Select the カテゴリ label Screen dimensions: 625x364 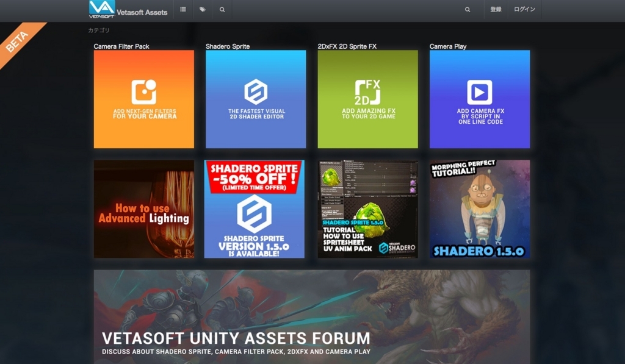(x=98, y=30)
